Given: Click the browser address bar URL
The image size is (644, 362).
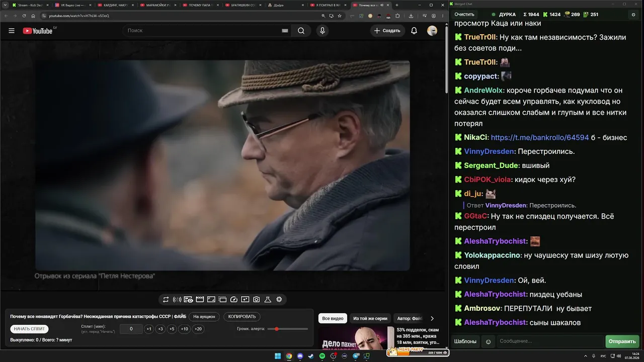Looking at the screenshot, I should click(79, 16).
